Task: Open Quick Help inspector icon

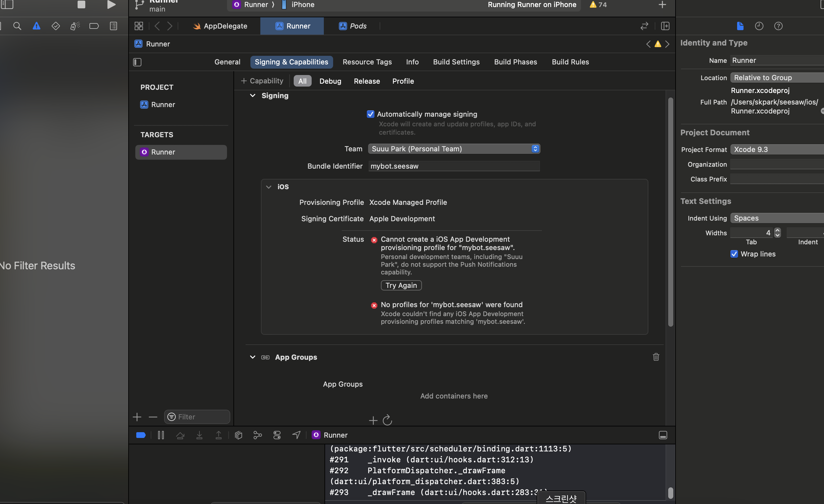Action: 778,26
